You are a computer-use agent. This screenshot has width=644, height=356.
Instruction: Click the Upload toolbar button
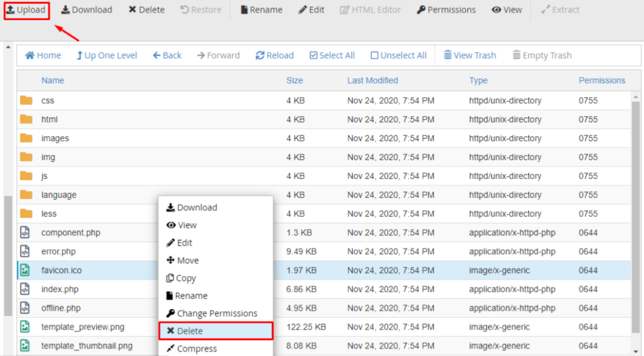click(26, 10)
